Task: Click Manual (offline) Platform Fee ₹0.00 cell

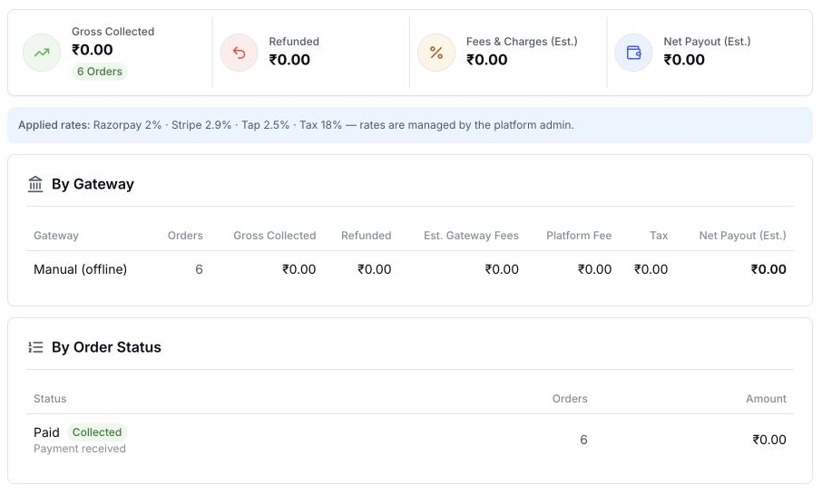Action: tap(594, 269)
